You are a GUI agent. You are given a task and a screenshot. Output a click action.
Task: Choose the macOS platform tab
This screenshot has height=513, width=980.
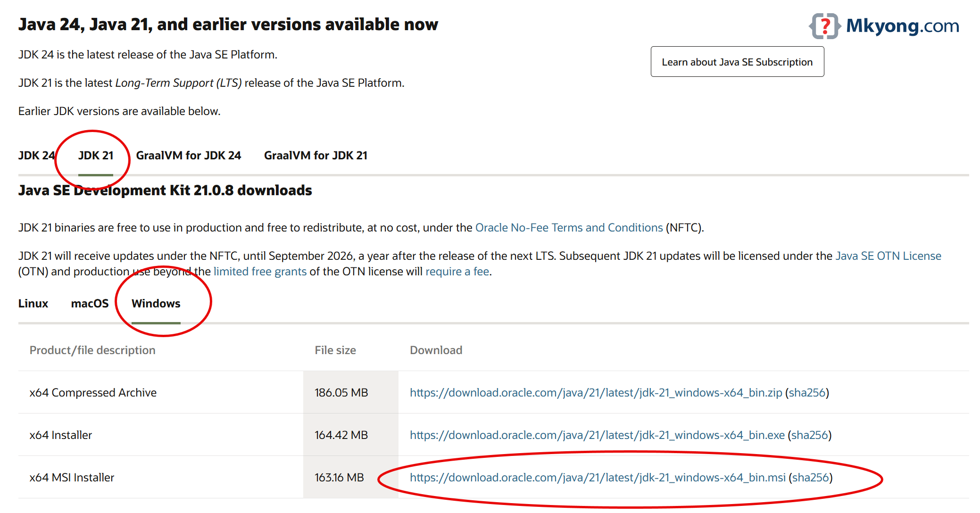(x=90, y=304)
